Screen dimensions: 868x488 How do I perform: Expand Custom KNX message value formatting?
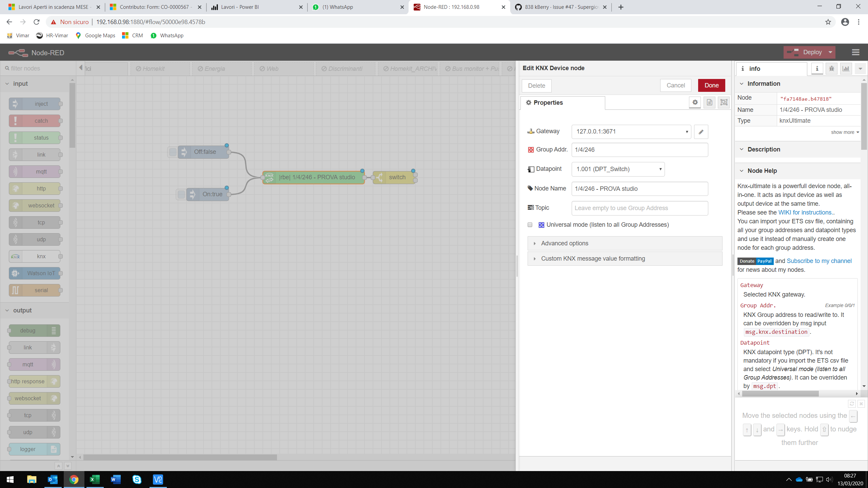(625, 259)
